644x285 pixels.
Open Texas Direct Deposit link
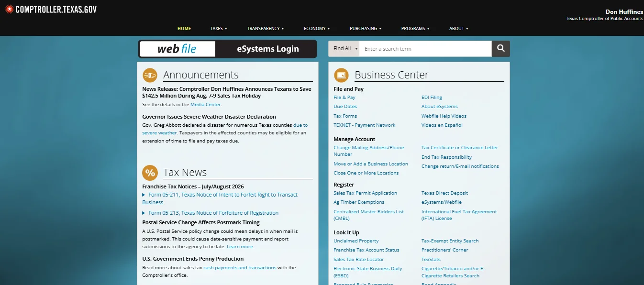coord(445,193)
